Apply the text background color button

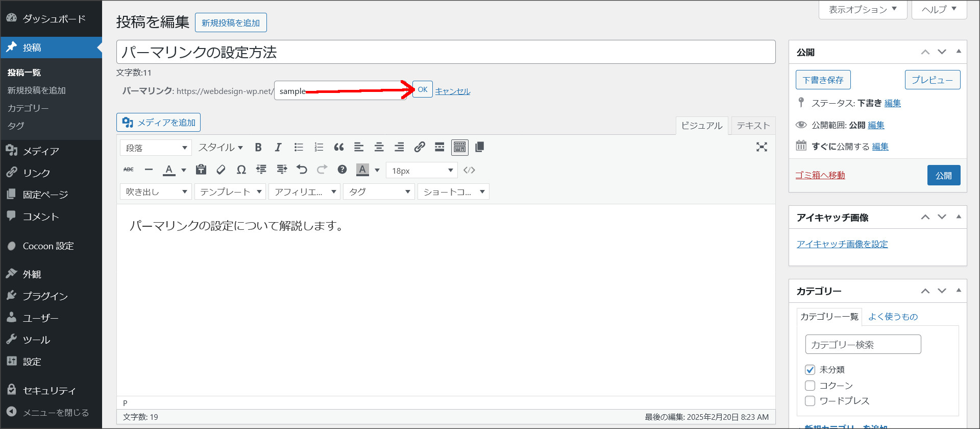(362, 170)
